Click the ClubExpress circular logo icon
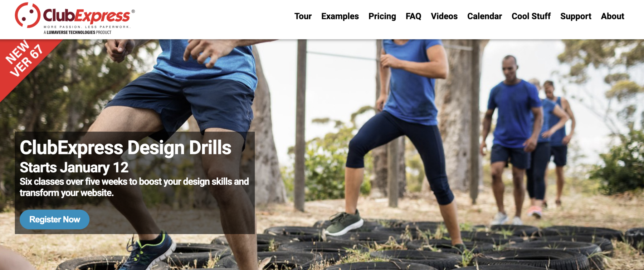 pyautogui.click(x=28, y=15)
